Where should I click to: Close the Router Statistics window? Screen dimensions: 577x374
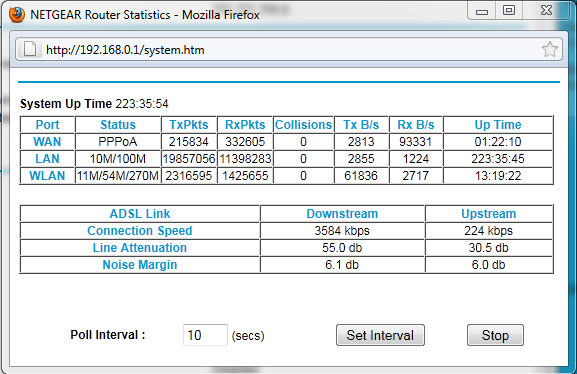click(546, 10)
